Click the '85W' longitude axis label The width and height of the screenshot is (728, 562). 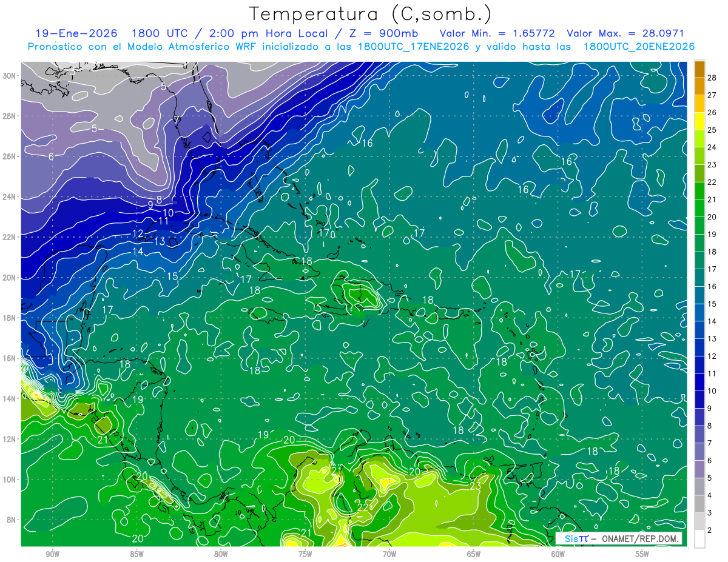click(137, 554)
